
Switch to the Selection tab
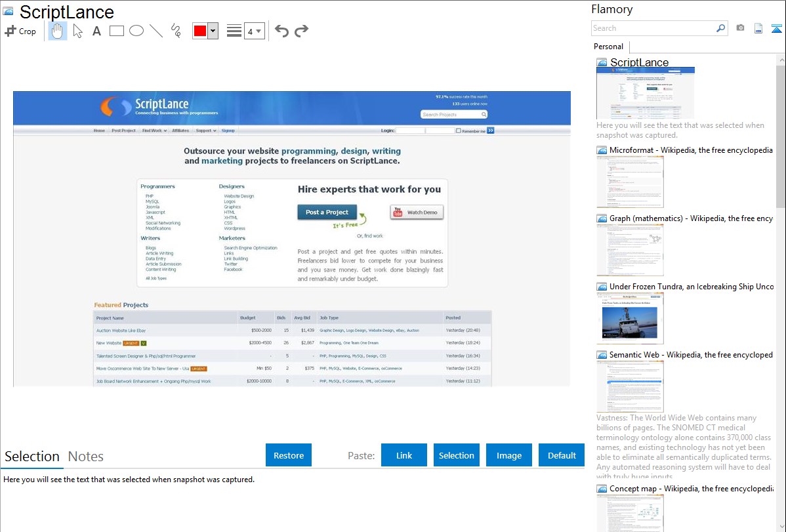[32, 457]
